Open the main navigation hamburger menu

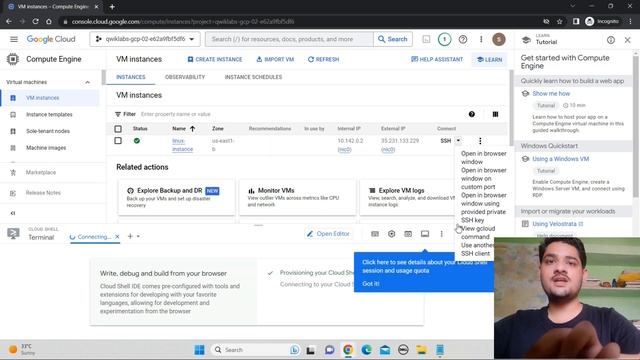coord(14,39)
